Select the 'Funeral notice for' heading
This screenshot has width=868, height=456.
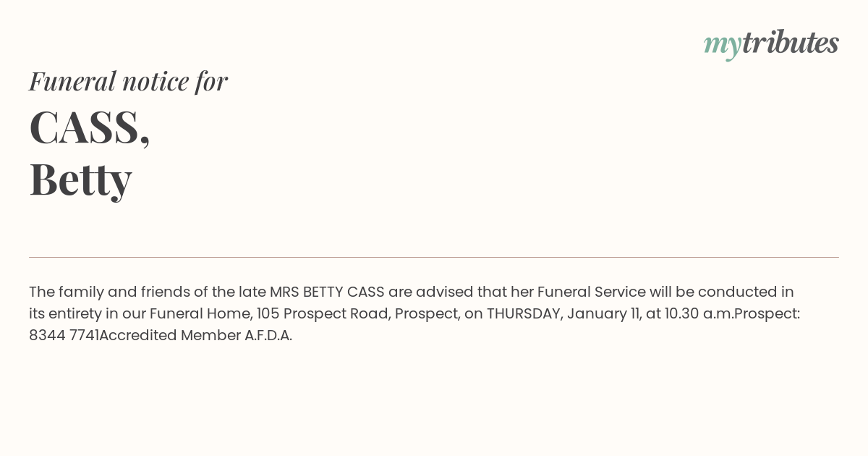pyautogui.click(x=128, y=81)
